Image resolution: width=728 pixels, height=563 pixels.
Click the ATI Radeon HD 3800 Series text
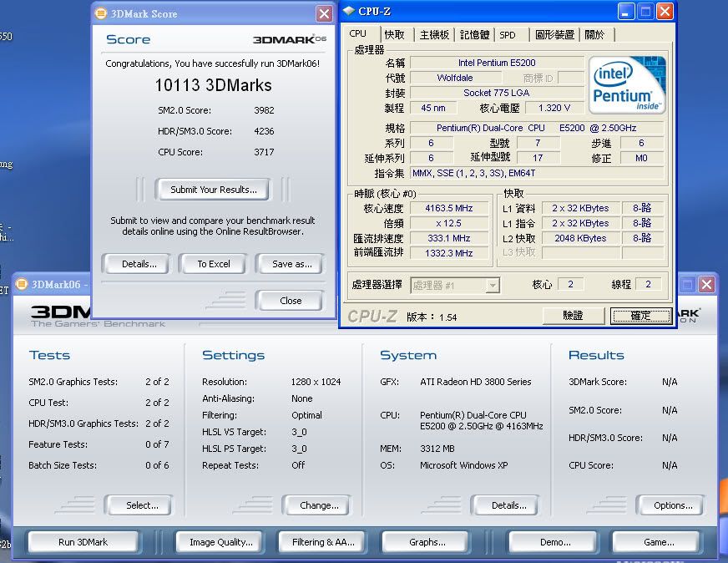[x=475, y=382]
